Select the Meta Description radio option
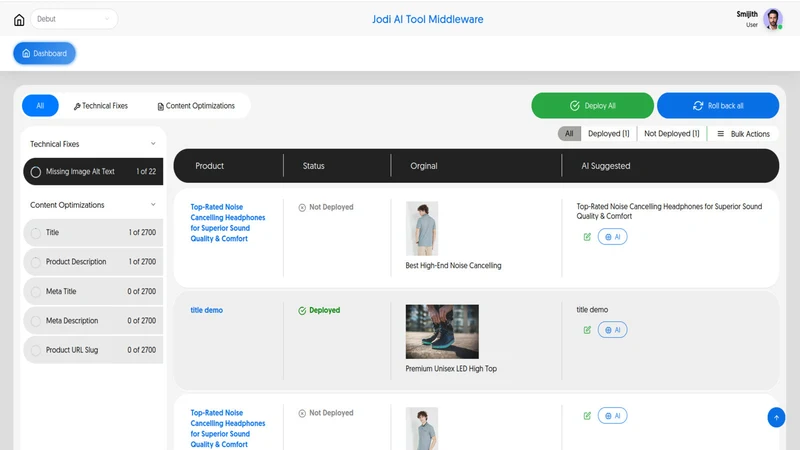 click(x=36, y=321)
